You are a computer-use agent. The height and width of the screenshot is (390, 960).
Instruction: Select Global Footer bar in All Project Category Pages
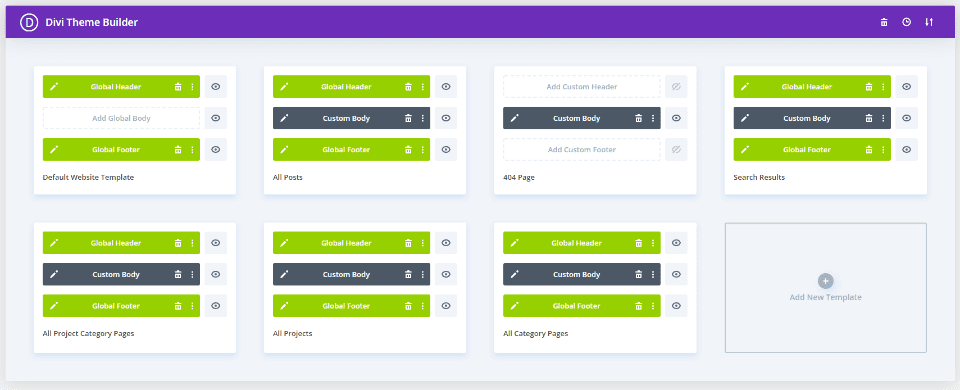[x=121, y=306]
